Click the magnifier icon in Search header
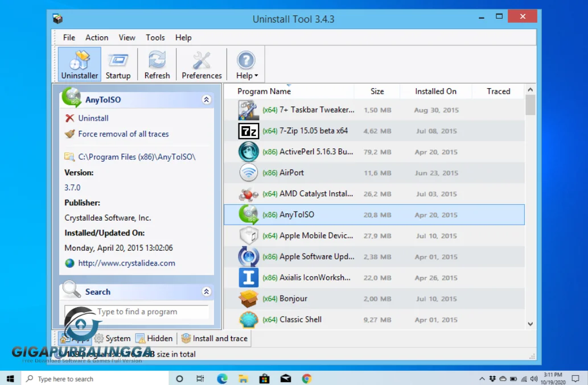The width and height of the screenshot is (588, 385). 71,289
